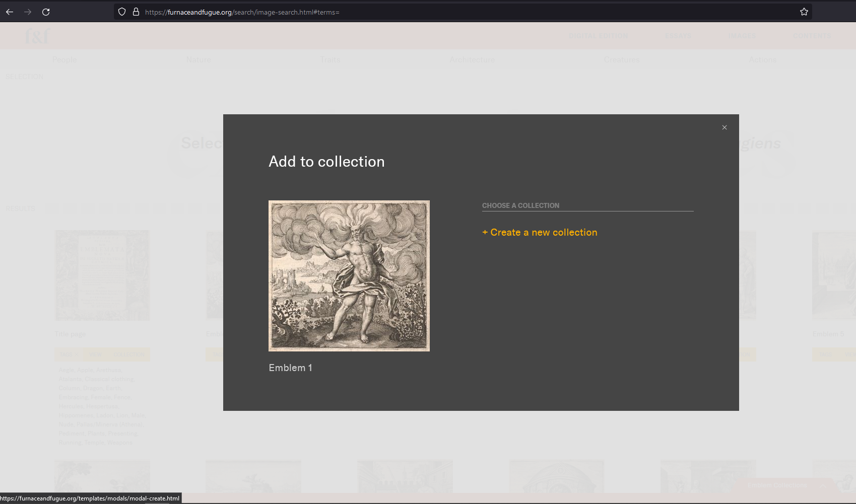View site security lock information

click(136, 12)
